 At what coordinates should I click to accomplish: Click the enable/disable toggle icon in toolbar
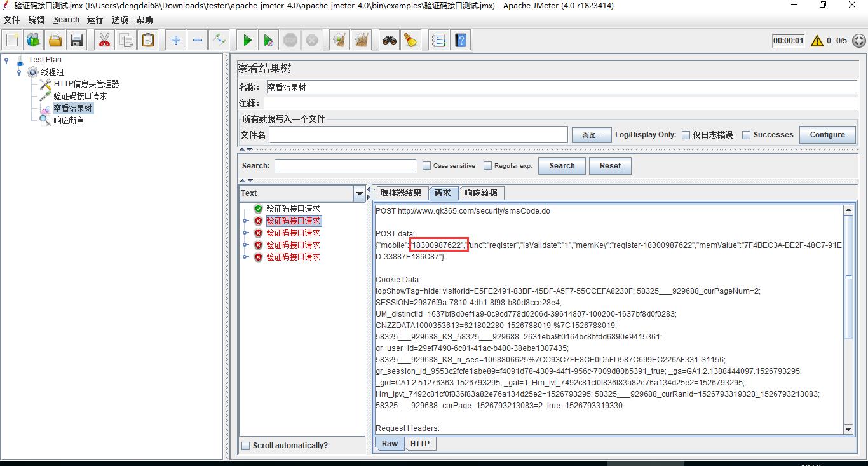pyautogui.click(x=219, y=40)
